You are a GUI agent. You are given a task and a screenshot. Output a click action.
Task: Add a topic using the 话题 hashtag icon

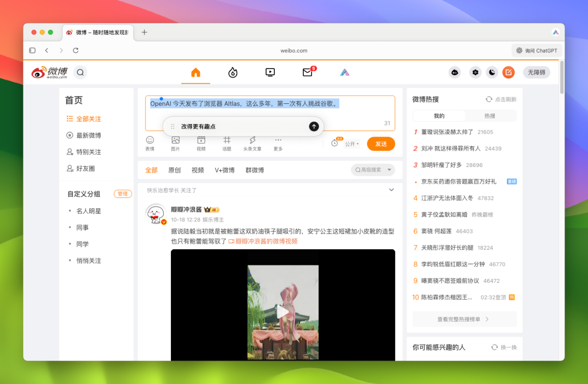(x=226, y=144)
